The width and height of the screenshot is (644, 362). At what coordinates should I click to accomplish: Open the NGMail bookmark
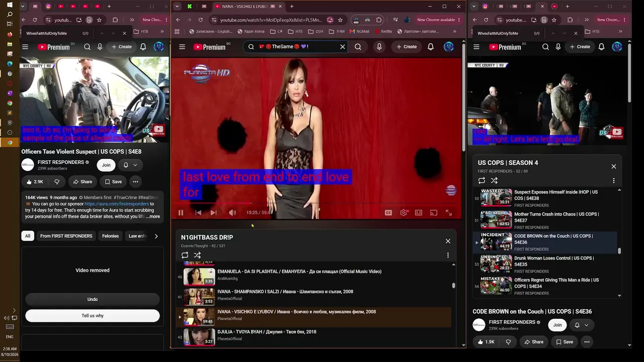(x=359, y=31)
